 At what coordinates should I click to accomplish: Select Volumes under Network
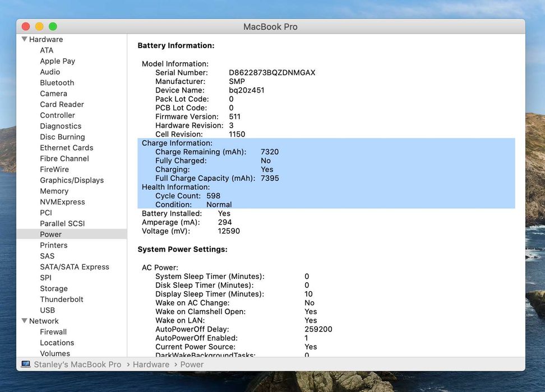click(55, 353)
